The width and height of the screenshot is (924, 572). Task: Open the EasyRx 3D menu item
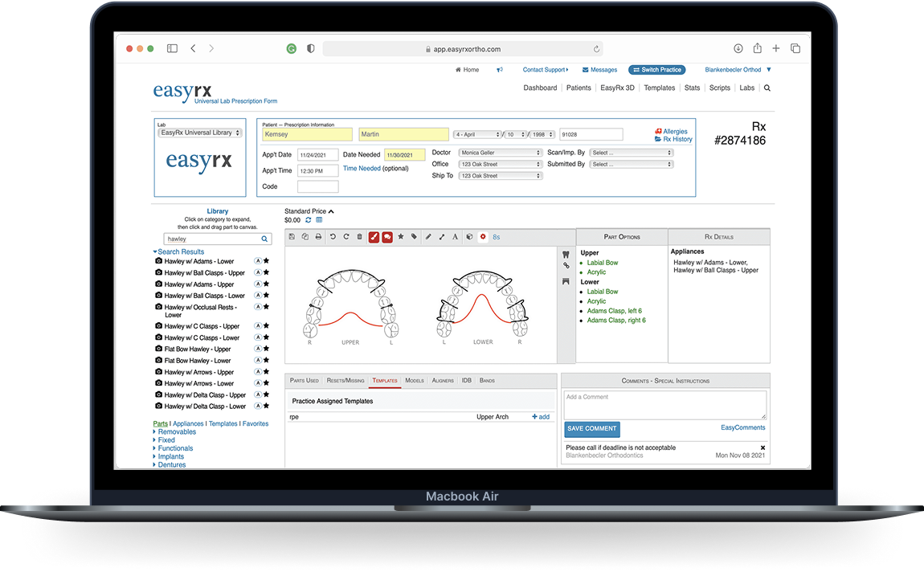(x=618, y=88)
